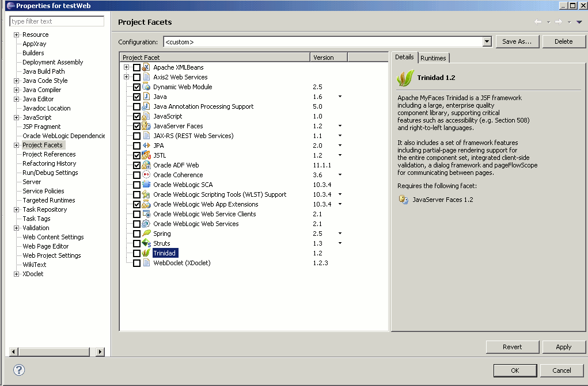Click the Apply button
The image size is (588, 386).
click(564, 347)
